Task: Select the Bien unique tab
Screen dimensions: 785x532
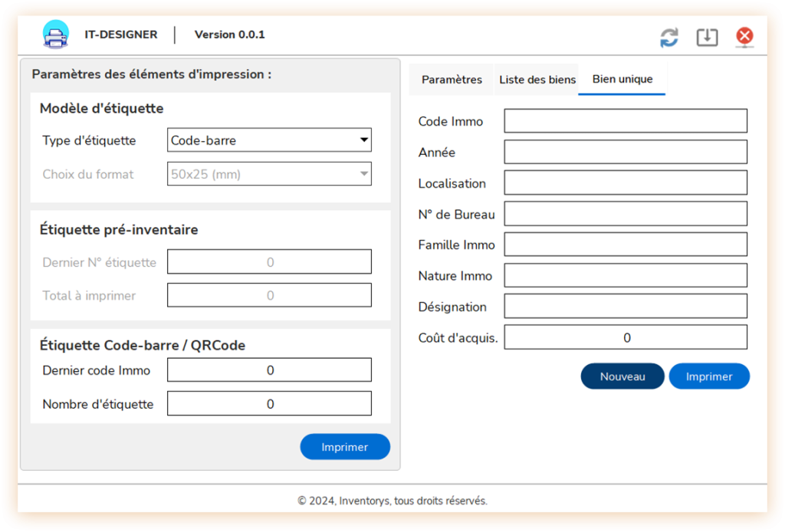Action: pos(622,79)
